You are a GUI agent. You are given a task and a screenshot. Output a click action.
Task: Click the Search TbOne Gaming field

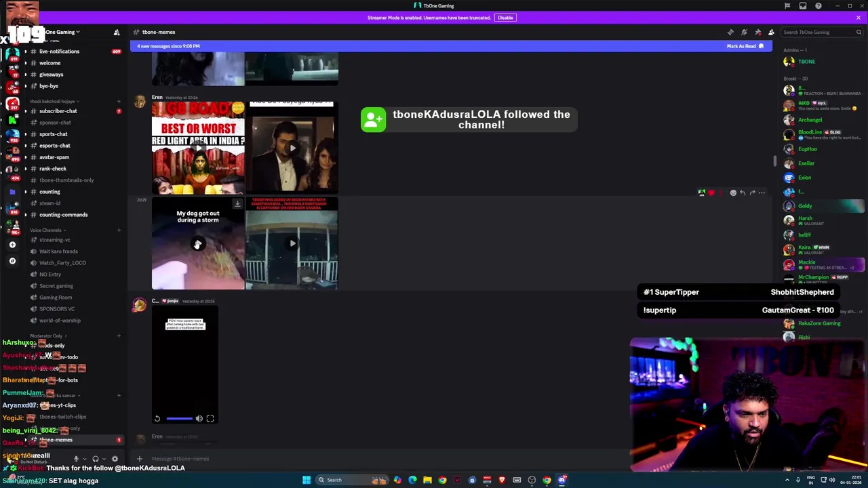point(821,32)
